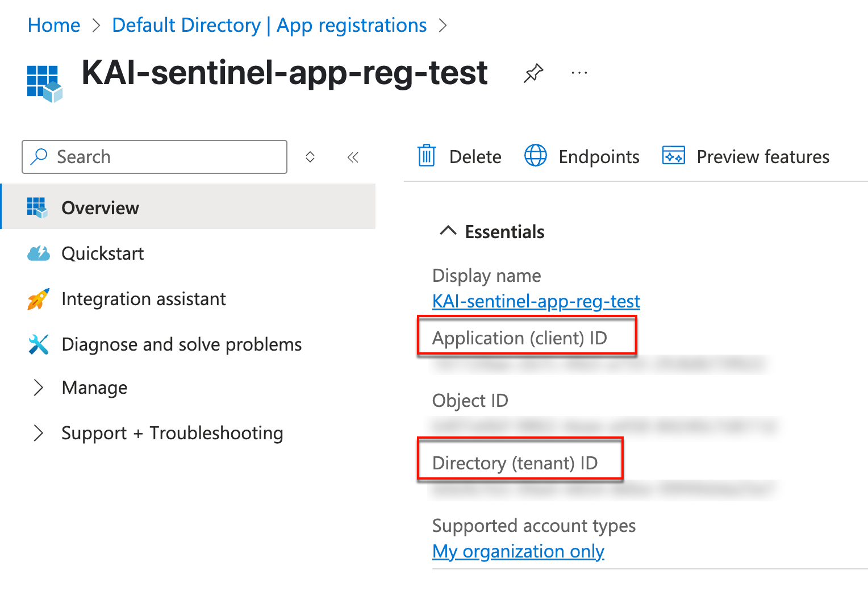
Task: Open the Home breadcrumb link
Action: click(x=54, y=26)
